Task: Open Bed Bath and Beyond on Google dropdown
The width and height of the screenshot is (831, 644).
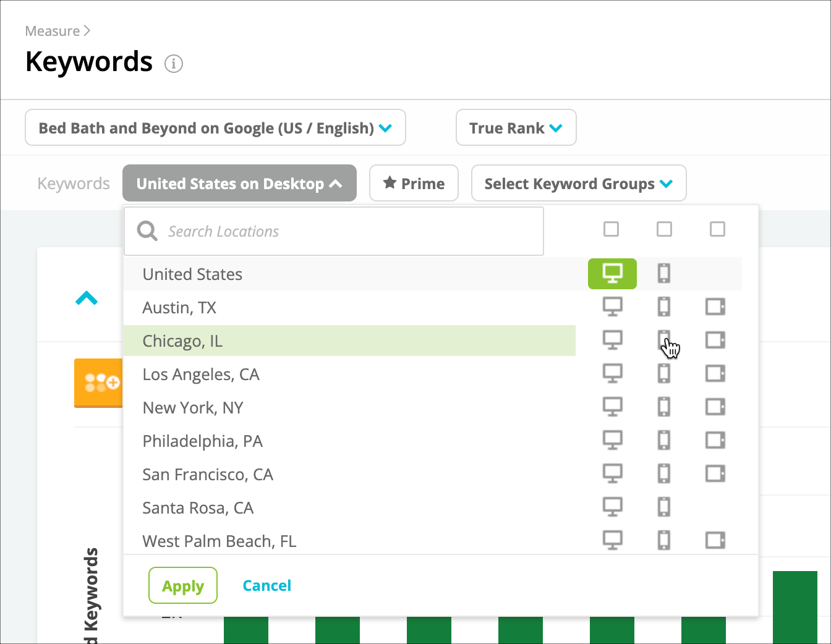Action: tap(215, 127)
